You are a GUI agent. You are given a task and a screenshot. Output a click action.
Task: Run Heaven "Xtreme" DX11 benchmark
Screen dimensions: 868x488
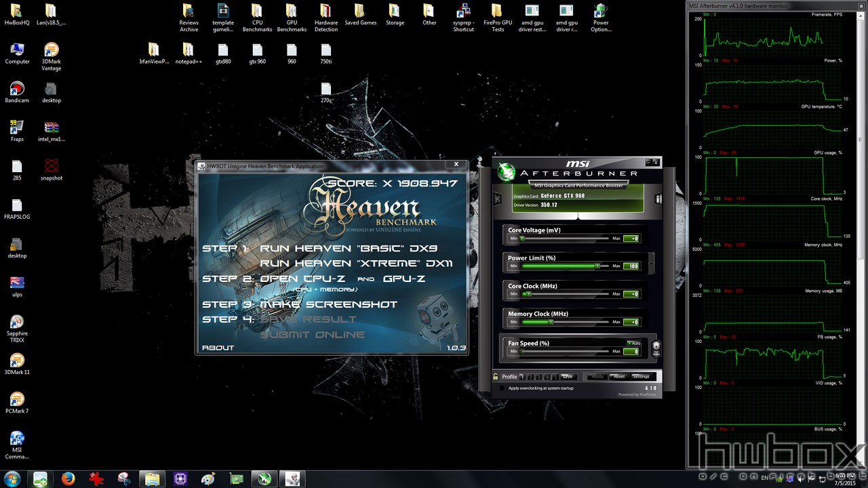(356, 263)
